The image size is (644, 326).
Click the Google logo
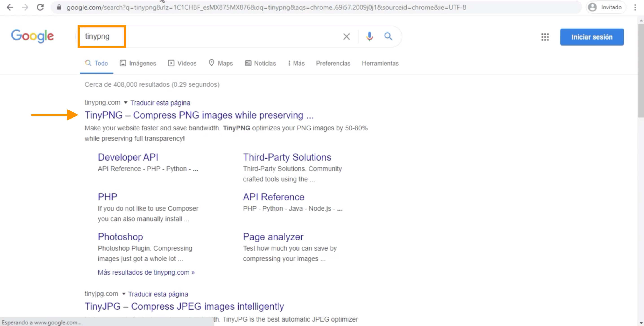[32, 36]
